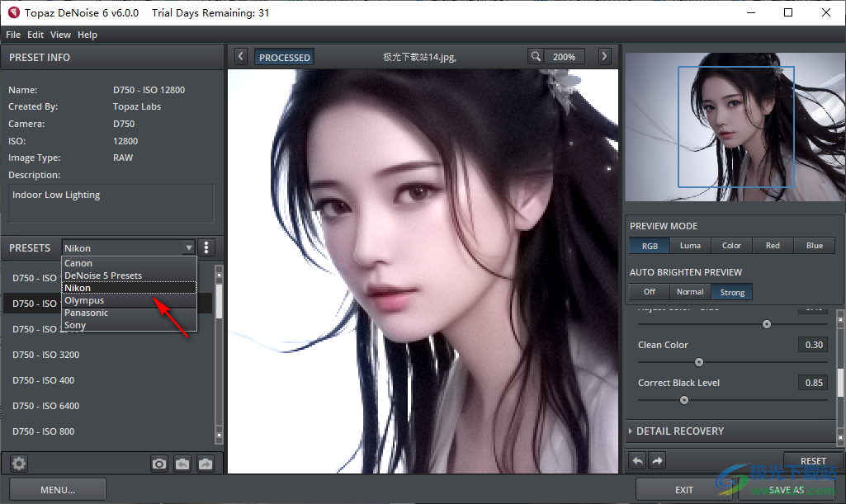Click the RESET button
This screenshot has width=846, height=504.
pos(813,460)
